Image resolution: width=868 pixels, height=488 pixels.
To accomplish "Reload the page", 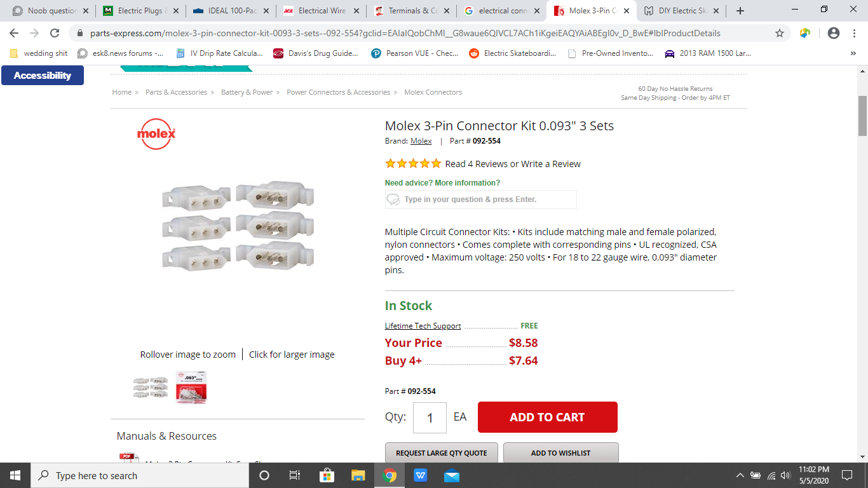I will pos(55,33).
